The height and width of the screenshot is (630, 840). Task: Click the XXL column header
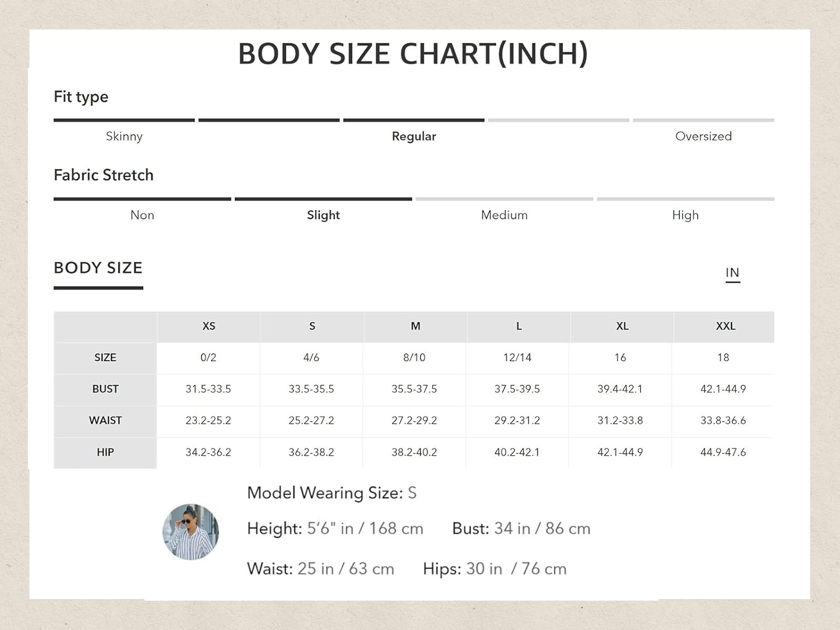coord(725,326)
